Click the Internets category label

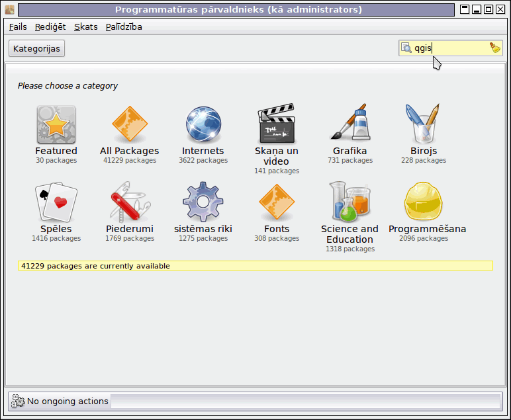[203, 151]
